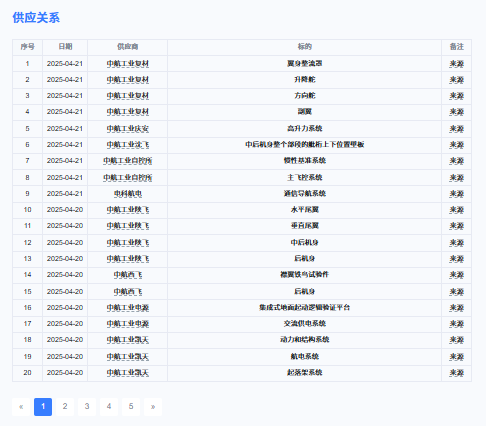Screen dimensions: 486x426
Task: Go to pagination page 4
Action: [109, 407]
